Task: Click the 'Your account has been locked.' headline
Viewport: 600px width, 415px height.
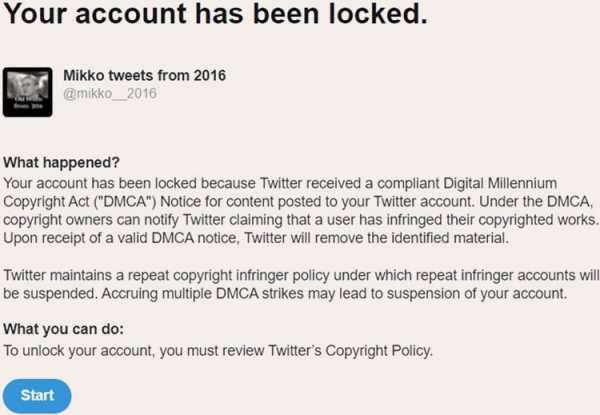Action: 215,14
